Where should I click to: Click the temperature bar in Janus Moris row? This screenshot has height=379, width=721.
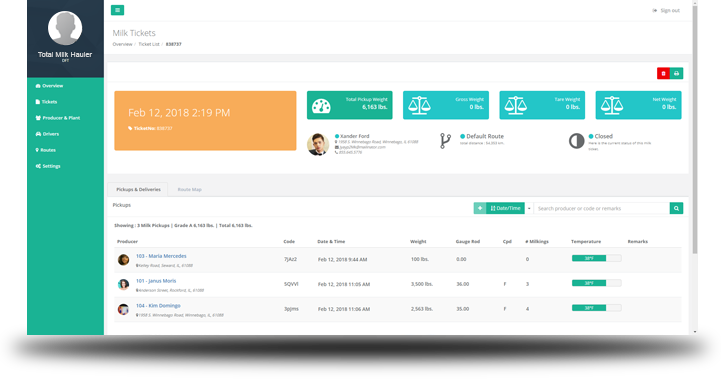click(596, 283)
